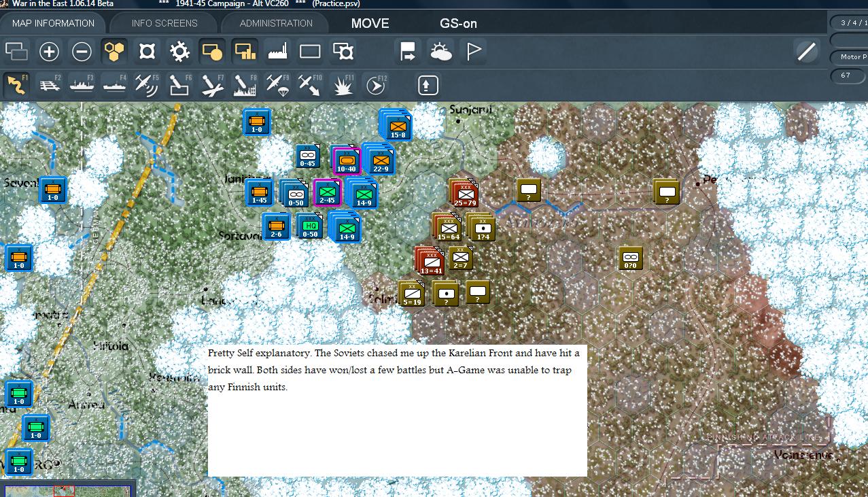Toggle the unit counter circle overlay button
868x497 pixels.
212,52
